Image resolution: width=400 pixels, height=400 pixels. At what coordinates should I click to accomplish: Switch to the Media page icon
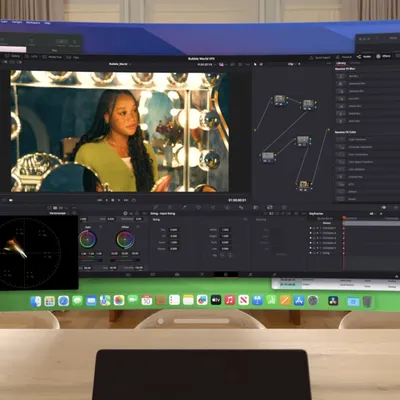[x=128, y=274]
